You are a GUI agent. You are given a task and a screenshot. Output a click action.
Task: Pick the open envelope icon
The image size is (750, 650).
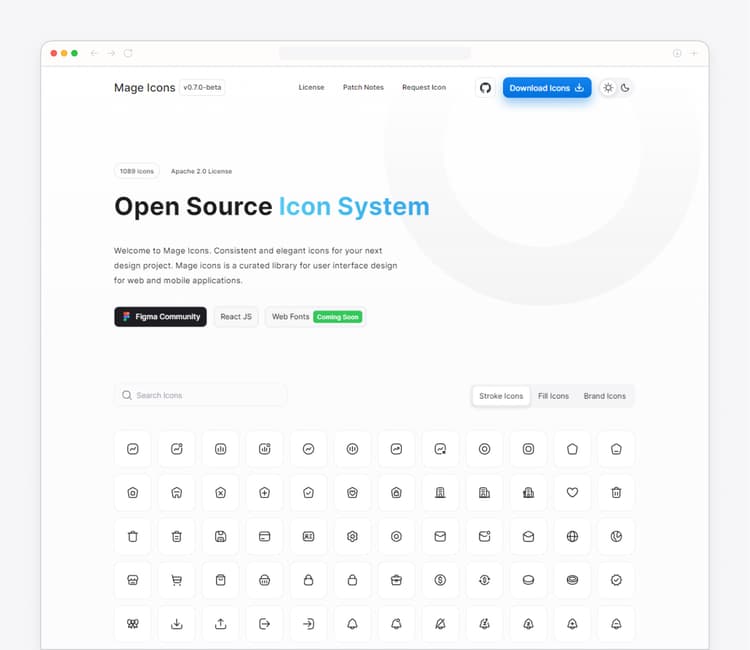528,536
